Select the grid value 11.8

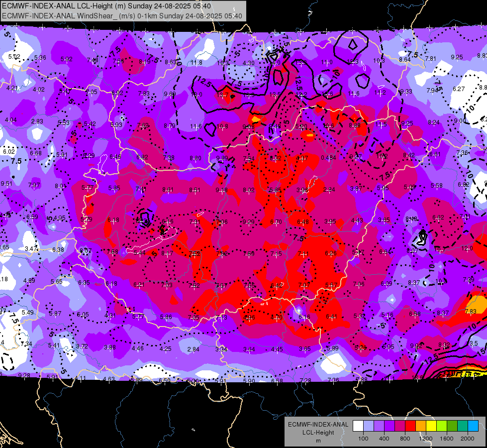click(x=196, y=63)
